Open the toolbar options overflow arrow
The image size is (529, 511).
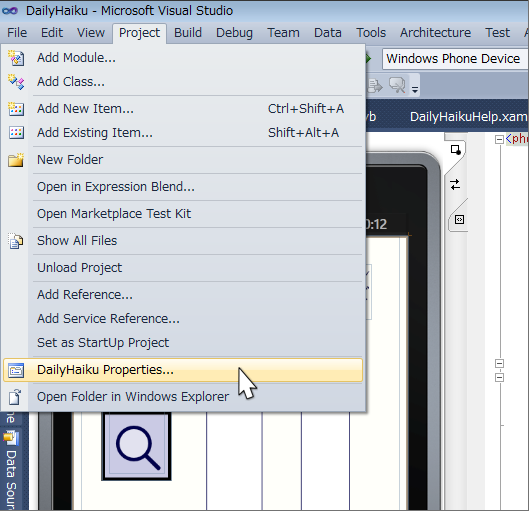click(x=415, y=89)
